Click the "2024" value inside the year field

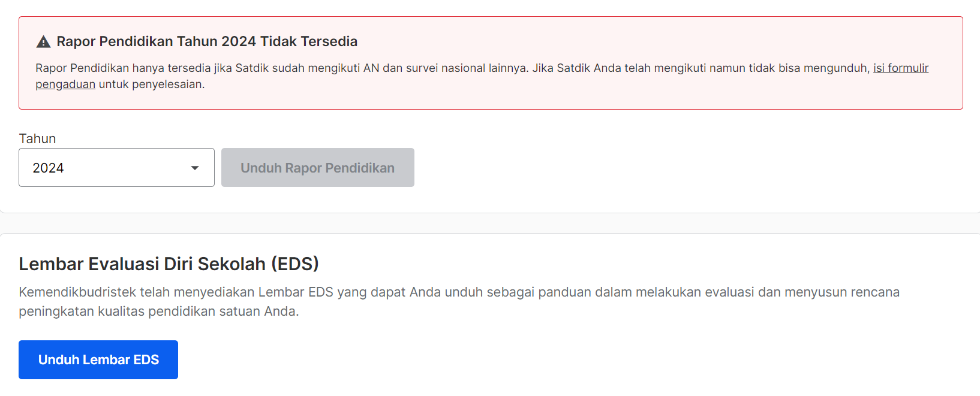[x=49, y=168]
